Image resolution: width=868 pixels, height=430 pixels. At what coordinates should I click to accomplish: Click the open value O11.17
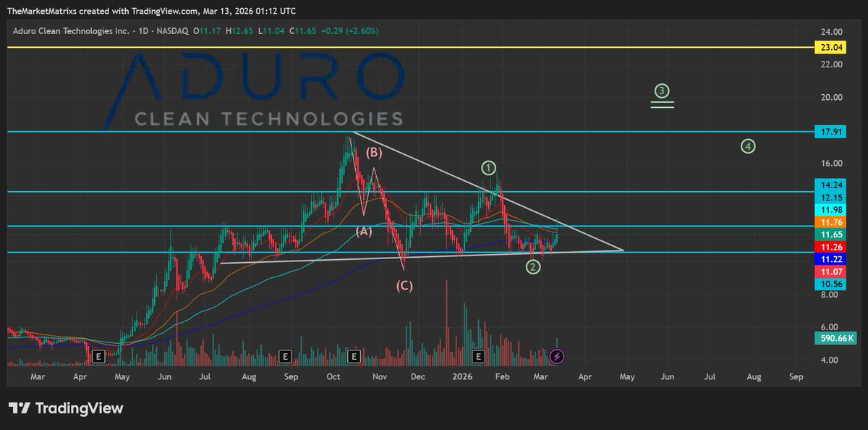pos(208,31)
